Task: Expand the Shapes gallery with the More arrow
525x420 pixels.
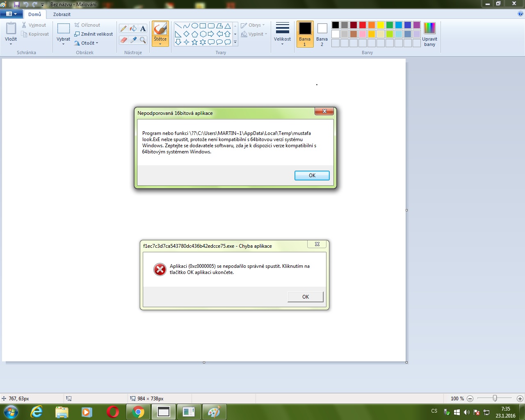Action: [x=235, y=42]
